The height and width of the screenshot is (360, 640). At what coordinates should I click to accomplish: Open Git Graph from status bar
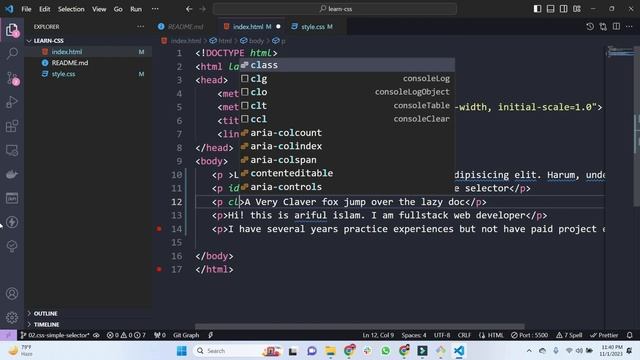pos(186,335)
